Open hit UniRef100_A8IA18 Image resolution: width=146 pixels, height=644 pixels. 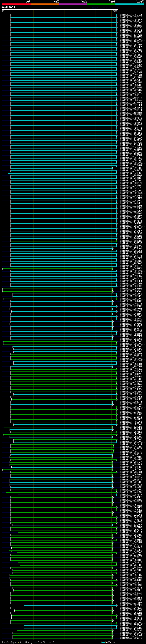(131, 15)
